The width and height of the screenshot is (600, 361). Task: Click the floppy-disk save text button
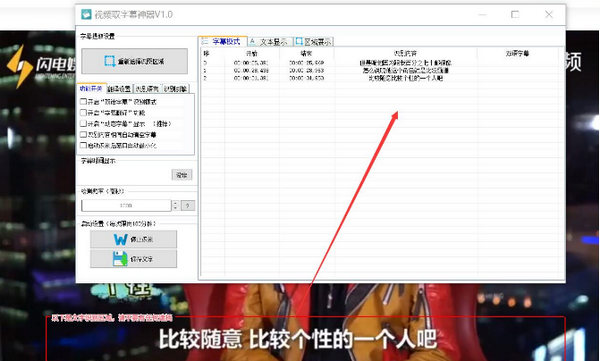[x=133, y=259]
